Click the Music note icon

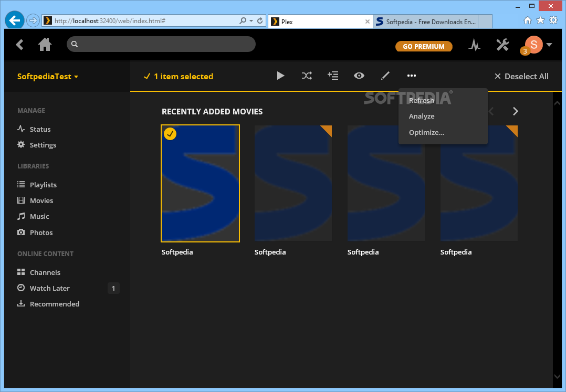[22, 216]
